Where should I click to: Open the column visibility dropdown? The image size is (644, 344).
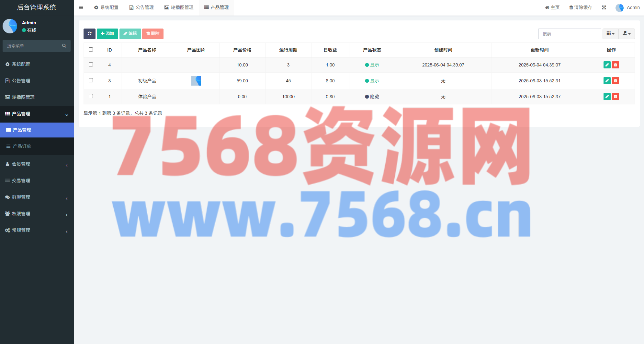(610, 34)
